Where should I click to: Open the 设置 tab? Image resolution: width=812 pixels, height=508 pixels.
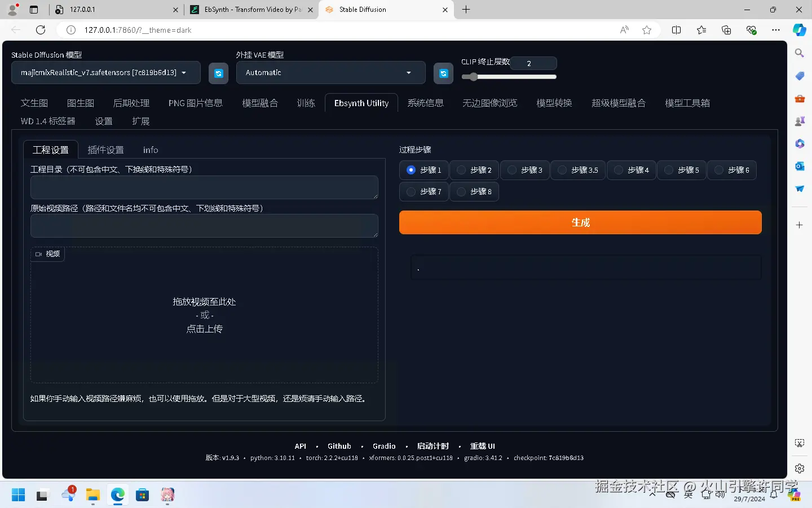click(104, 121)
